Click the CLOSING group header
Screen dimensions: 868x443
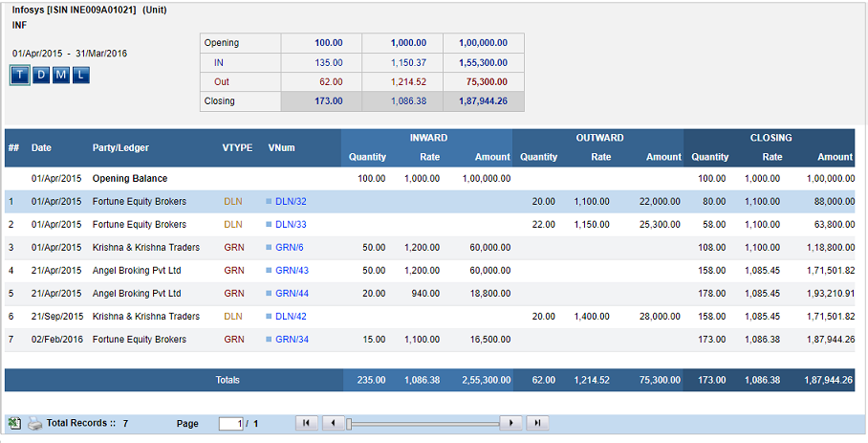coord(771,138)
